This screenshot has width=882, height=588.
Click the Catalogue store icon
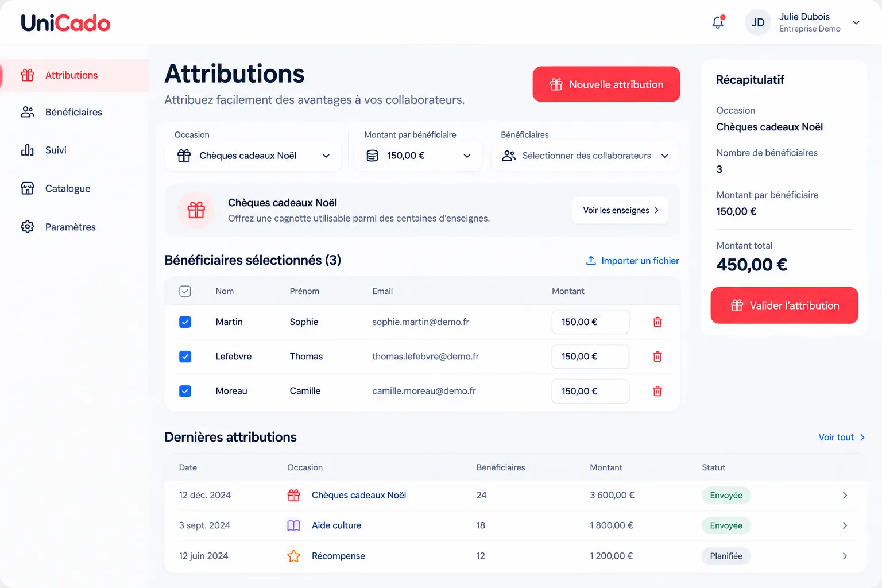[x=28, y=188]
